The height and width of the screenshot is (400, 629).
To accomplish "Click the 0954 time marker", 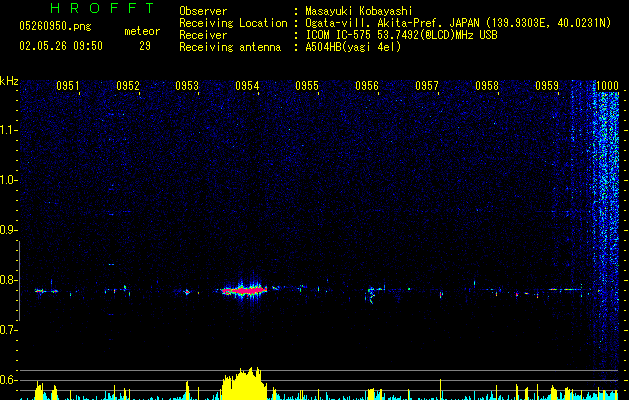I will coord(247,86).
